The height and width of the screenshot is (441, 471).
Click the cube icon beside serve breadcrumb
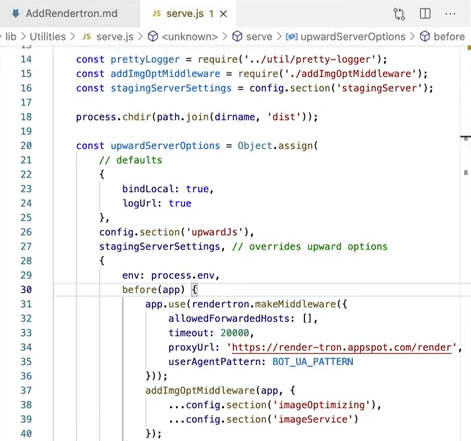[237, 36]
